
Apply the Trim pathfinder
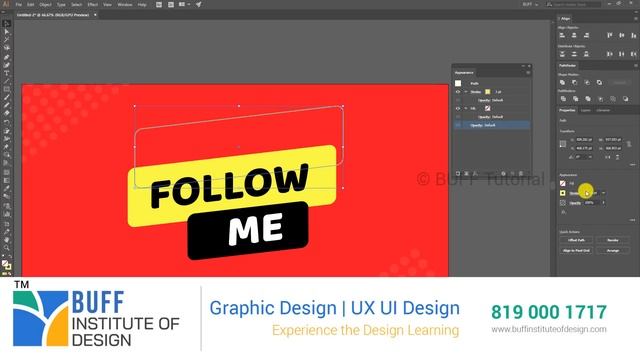coord(575,99)
